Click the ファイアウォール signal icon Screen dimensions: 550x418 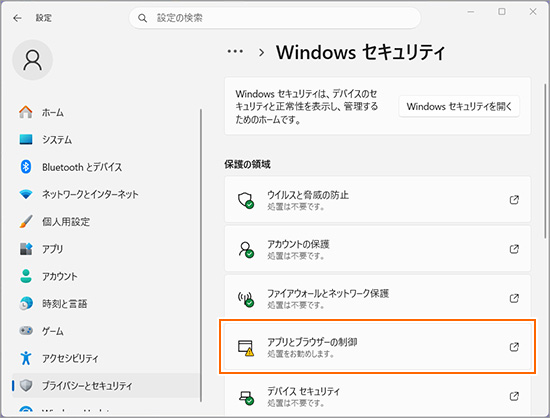point(246,299)
